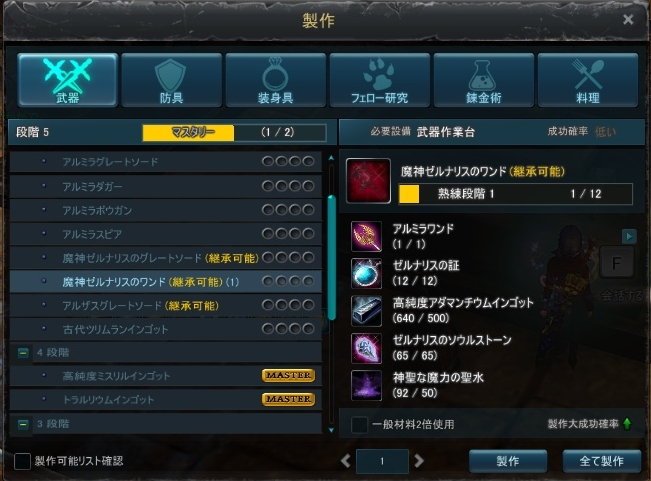
Task: Click the 全て製作 button
Action: tap(602, 461)
